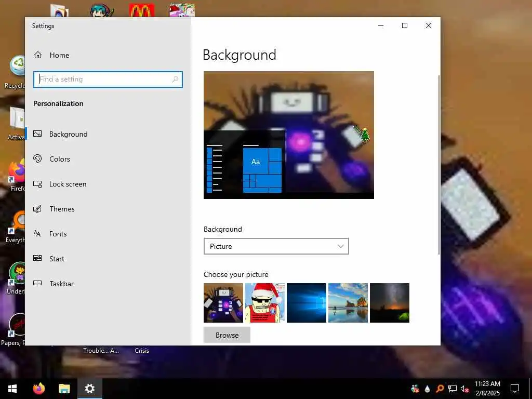Choose the night sky tent picture thumbnail
This screenshot has width=532, height=399.
point(390,303)
